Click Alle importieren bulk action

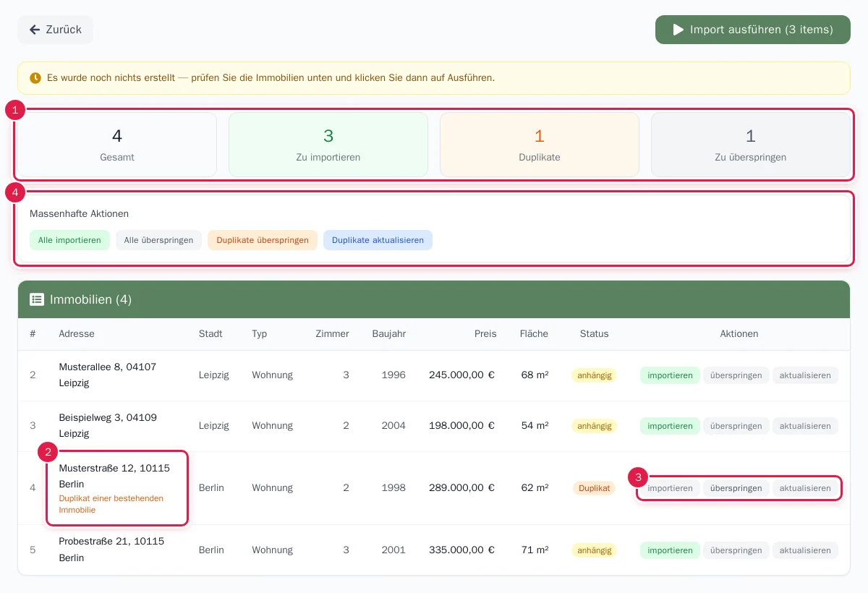click(69, 240)
